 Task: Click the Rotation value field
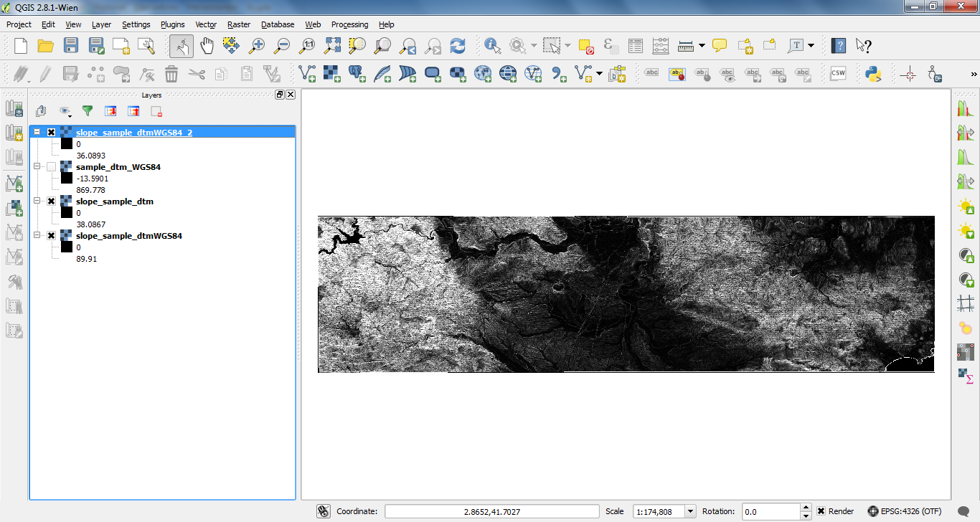click(x=771, y=512)
